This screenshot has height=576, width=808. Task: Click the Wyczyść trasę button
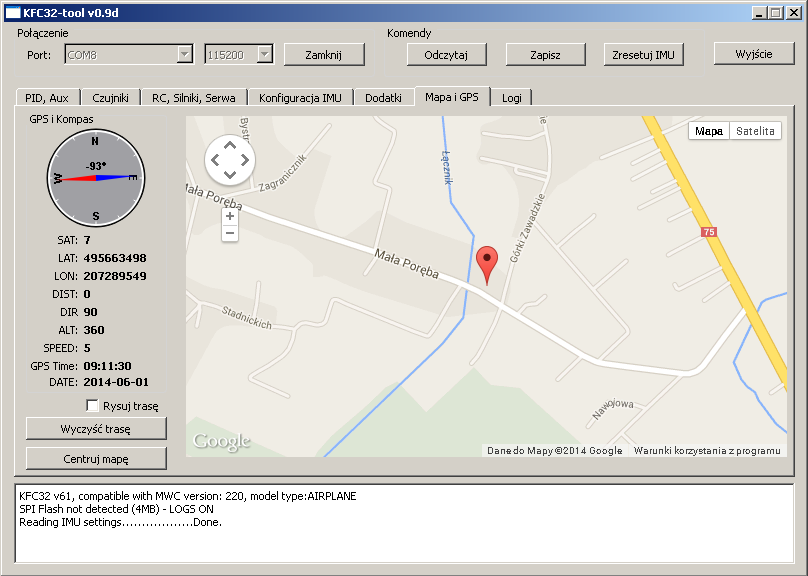96,429
